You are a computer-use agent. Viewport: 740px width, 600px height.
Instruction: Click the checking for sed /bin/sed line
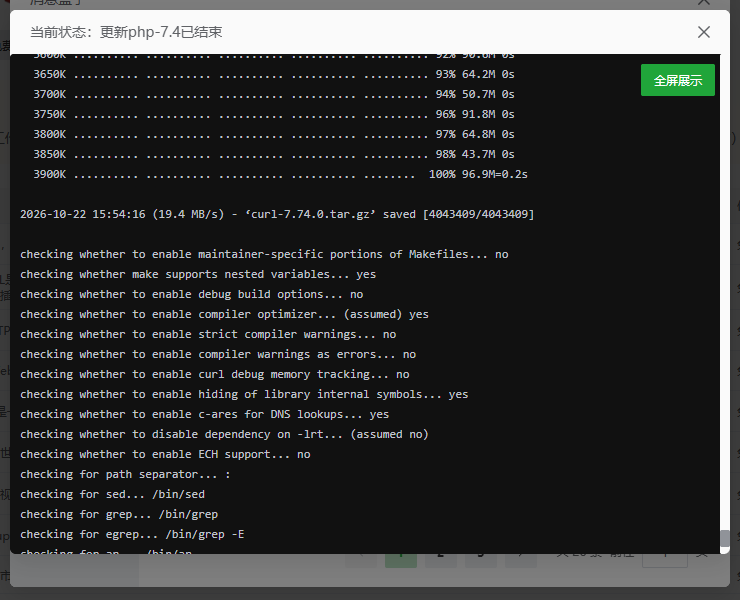pyautogui.click(x=112, y=494)
